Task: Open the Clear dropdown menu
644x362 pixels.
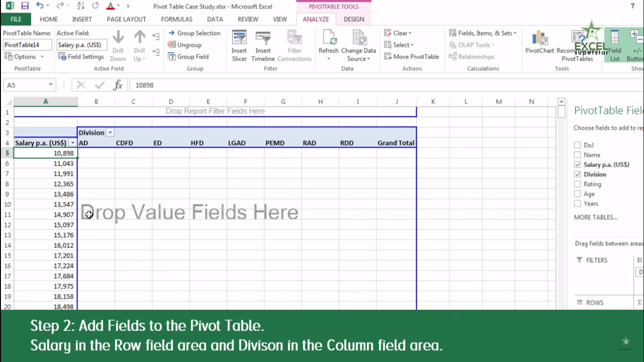Action: pyautogui.click(x=398, y=33)
